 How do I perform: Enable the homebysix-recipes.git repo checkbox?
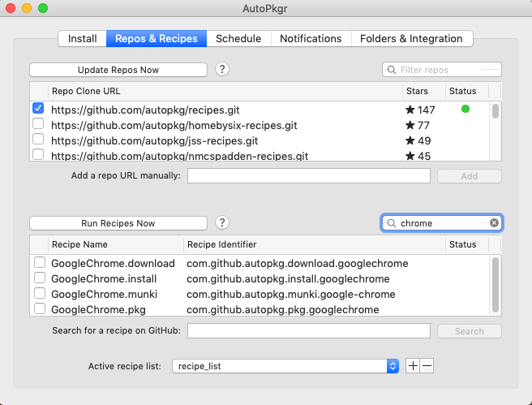click(38, 125)
